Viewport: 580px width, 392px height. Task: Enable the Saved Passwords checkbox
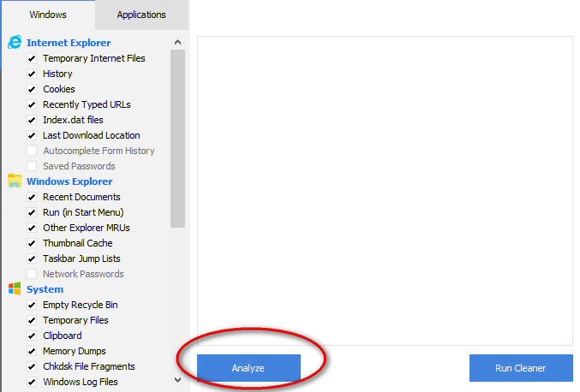pos(32,166)
